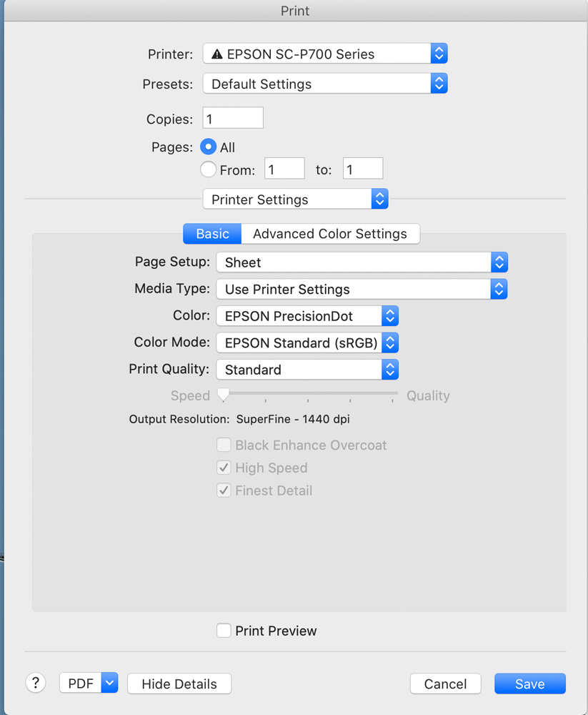Select the From page range radio button

coord(209,169)
